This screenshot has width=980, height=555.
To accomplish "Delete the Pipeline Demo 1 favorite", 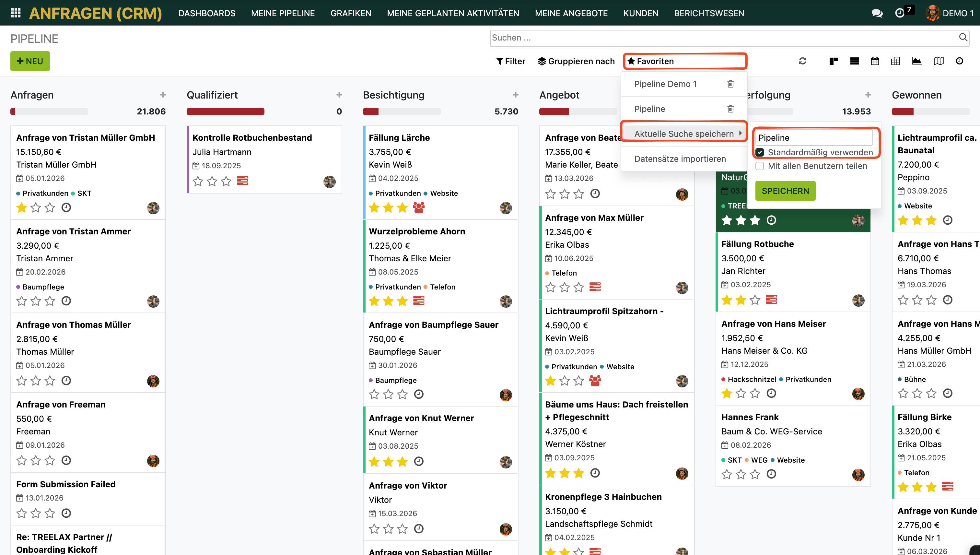I will coord(730,84).
